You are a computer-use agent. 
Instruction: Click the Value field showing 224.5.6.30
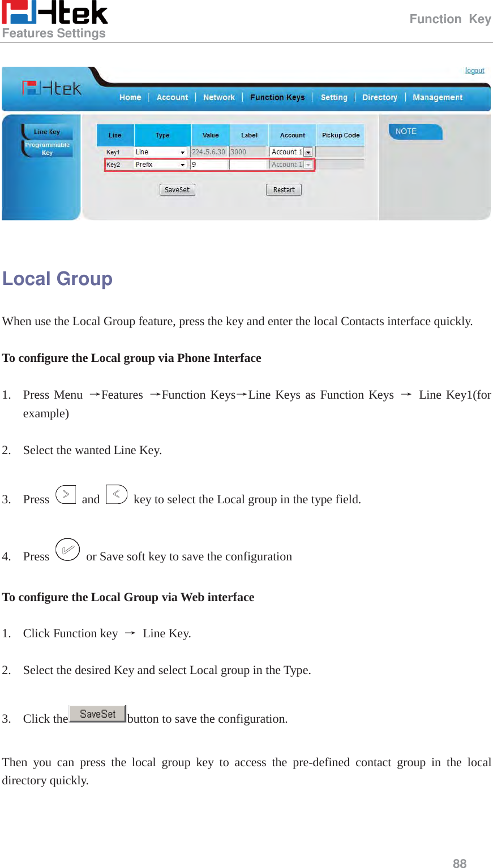click(210, 152)
